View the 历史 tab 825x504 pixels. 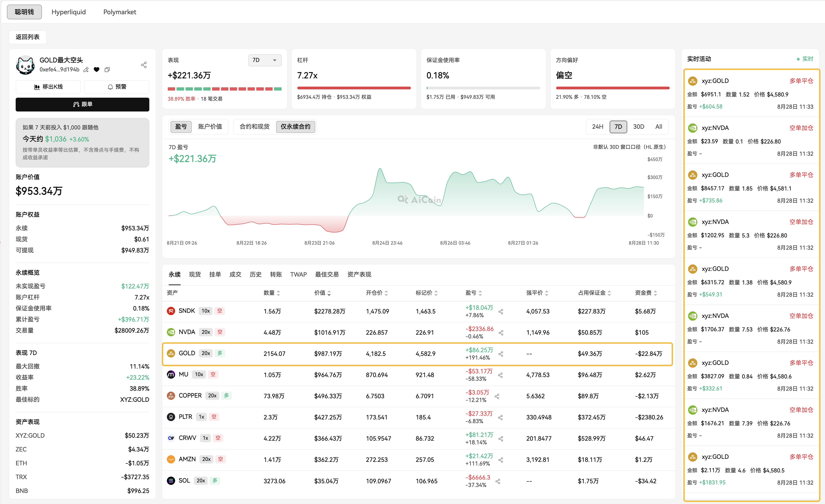click(x=256, y=275)
